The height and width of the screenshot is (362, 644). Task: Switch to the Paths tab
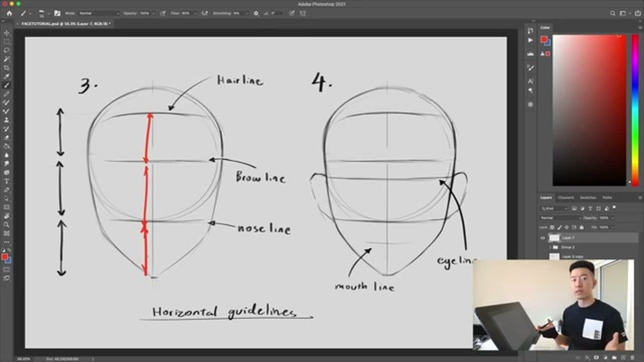click(x=607, y=198)
